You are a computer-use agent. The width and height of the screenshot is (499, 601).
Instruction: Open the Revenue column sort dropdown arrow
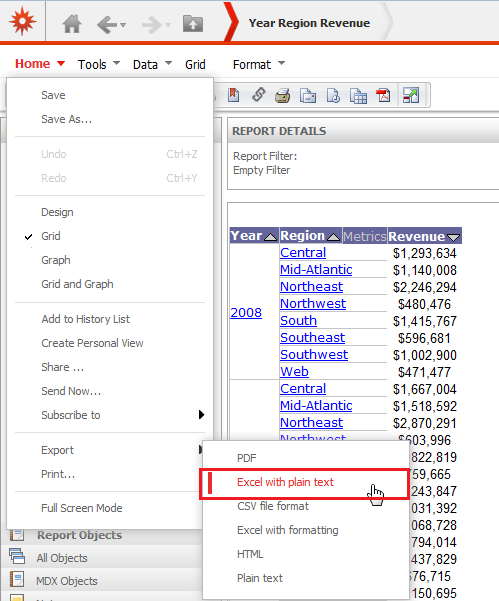pos(453,238)
